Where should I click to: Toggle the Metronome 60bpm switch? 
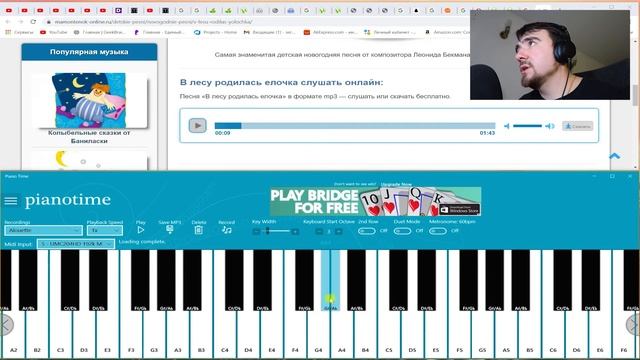[x=438, y=231]
